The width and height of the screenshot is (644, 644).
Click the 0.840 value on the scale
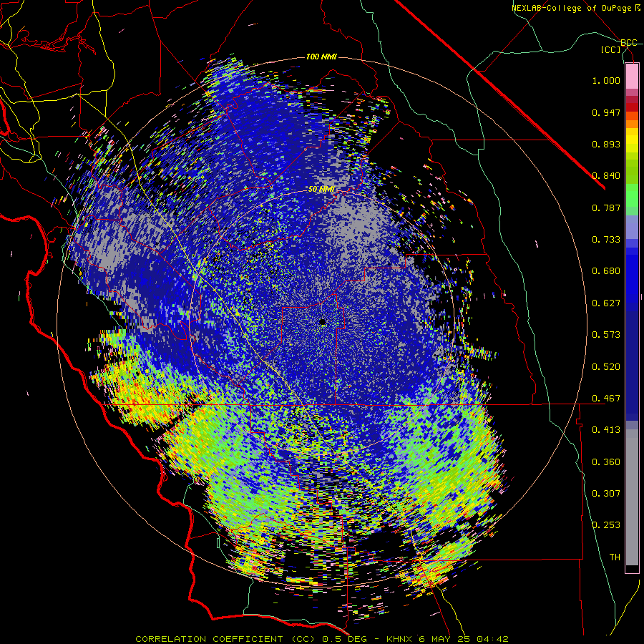(x=606, y=176)
